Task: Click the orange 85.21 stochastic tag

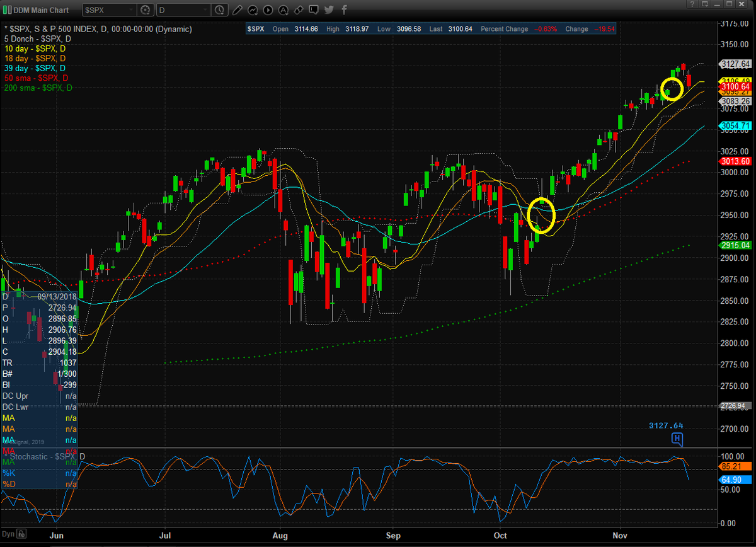Action: [736, 467]
